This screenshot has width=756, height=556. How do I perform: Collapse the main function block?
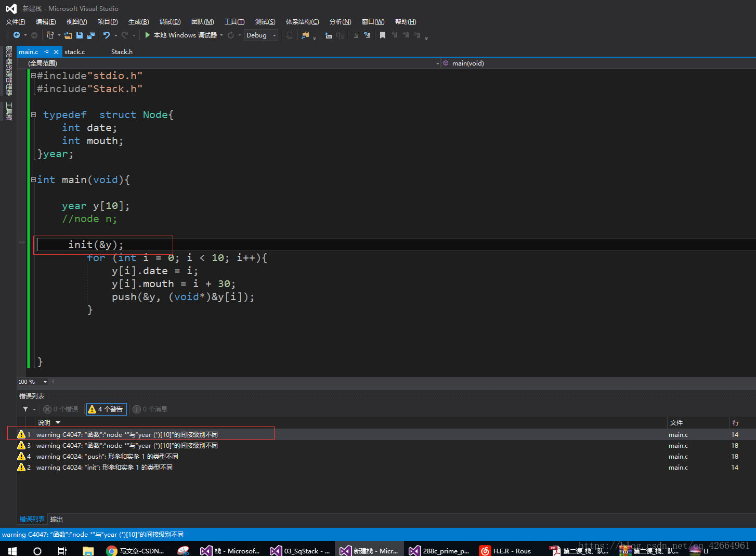[33, 180]
